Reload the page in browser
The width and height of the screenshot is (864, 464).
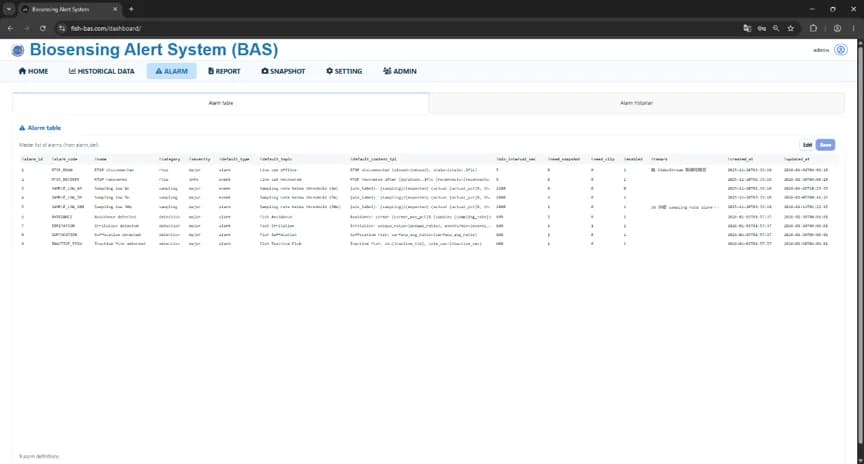(42, 28)
